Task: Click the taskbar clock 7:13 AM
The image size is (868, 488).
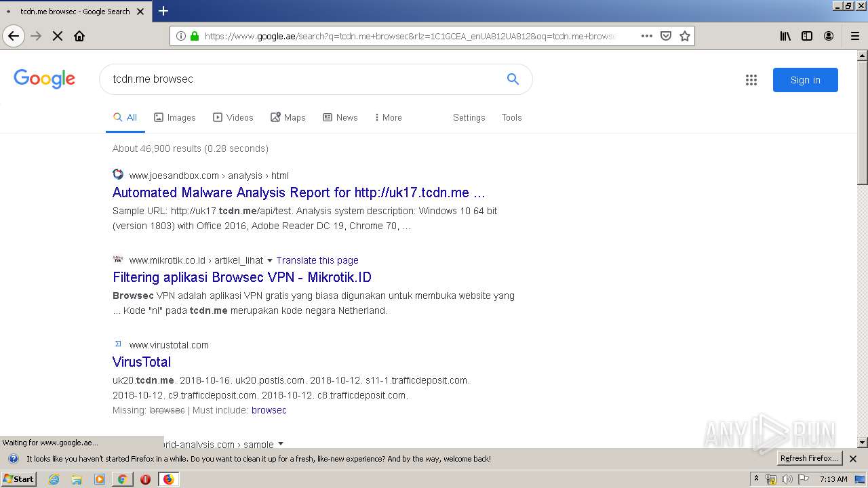Action: tap(833, 479)
